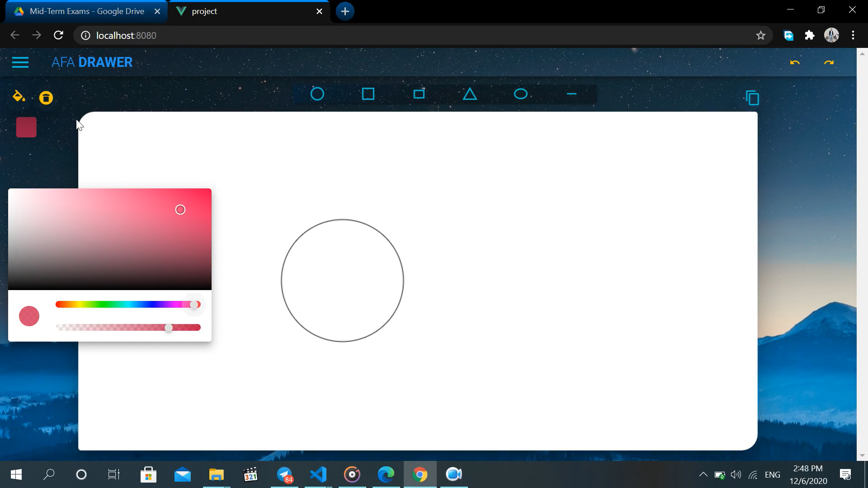Redo the last drawing action
868x488 pixels.
click(x=829, y=62)
